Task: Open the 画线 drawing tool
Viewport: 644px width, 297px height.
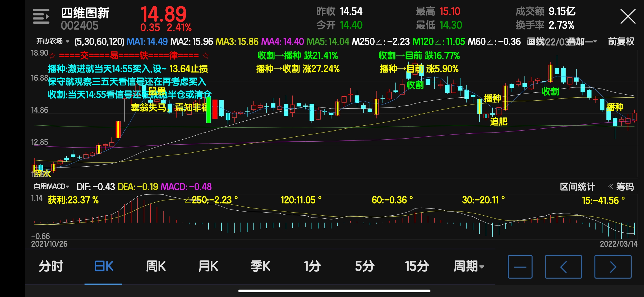Action: click(536, 42)
